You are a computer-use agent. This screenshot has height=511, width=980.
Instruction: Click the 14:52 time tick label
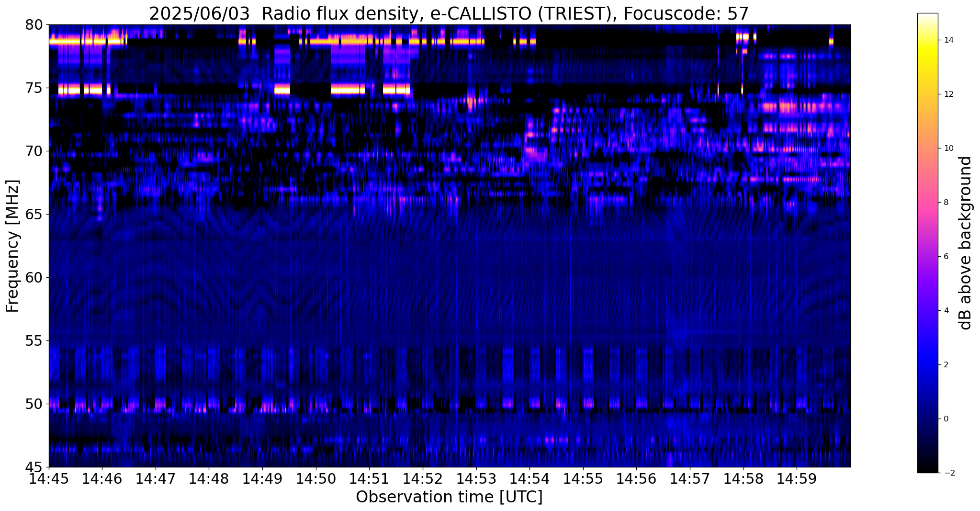423,478
